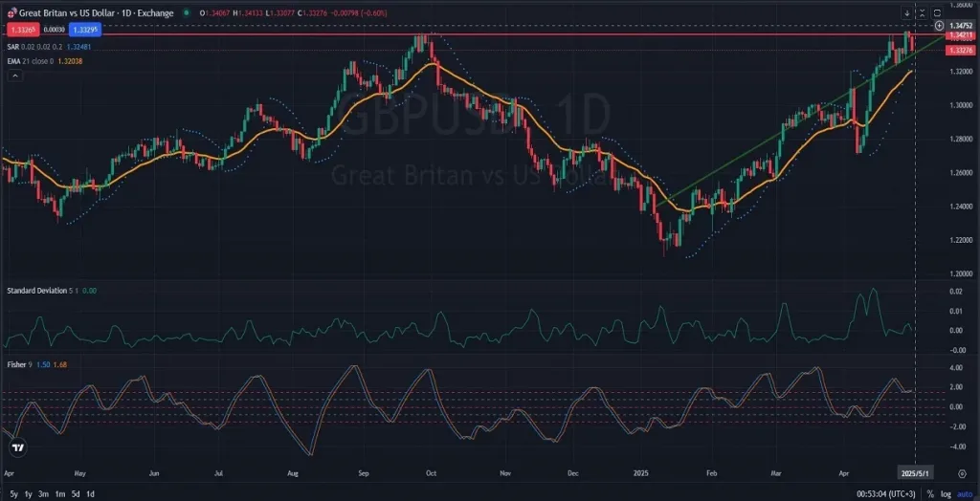This screenshot has height=501, width=980.
Task: Click the 0.00030 spread value
Action: [55, 29]
